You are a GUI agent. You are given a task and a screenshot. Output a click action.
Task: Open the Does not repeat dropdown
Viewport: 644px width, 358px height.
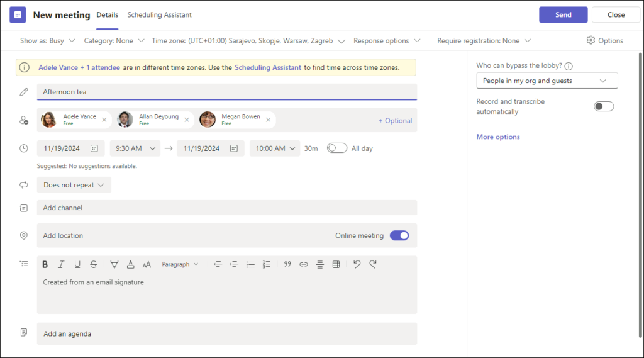(x=74, y=185)
